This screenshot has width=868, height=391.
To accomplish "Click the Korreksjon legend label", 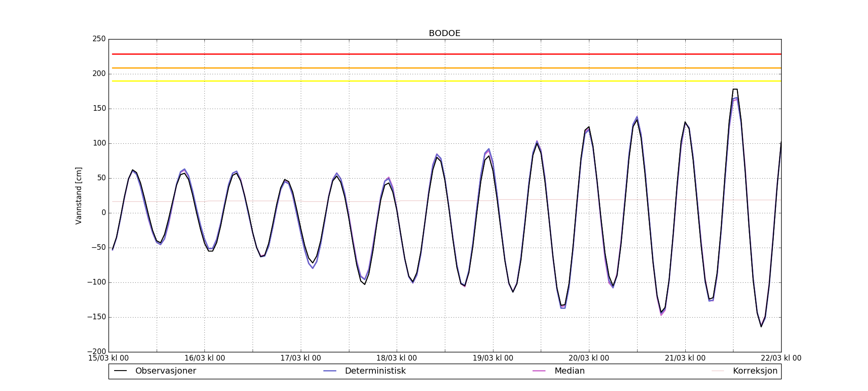I will click(755, 371).
